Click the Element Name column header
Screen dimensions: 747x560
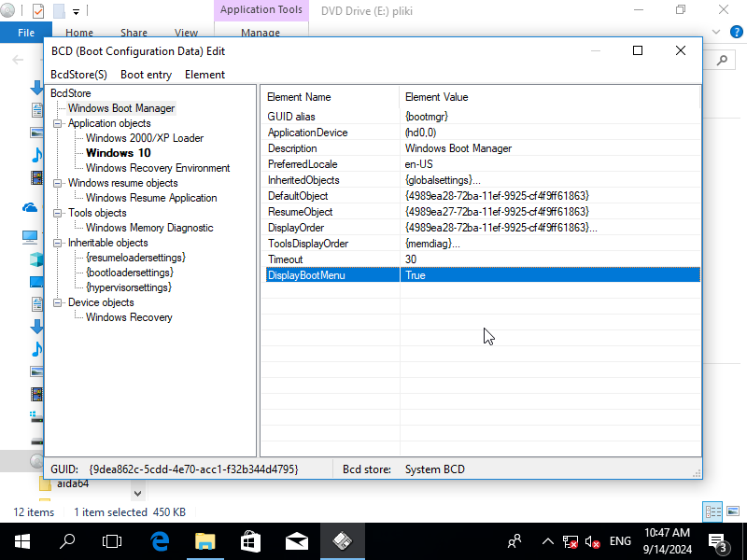[331, 97]
